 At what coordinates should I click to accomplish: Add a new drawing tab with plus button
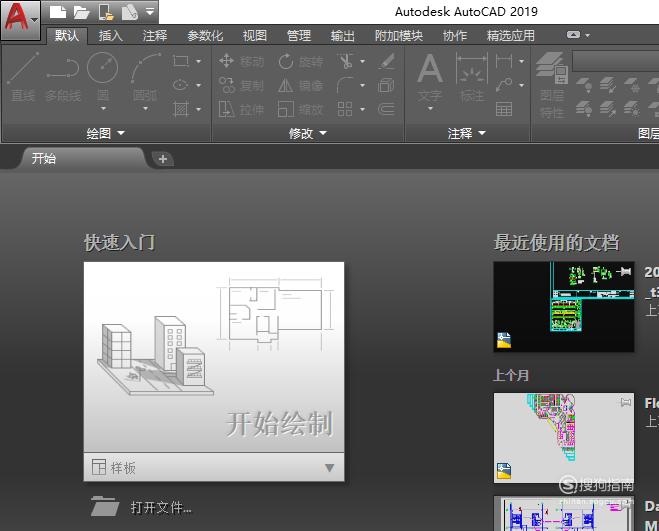click(x=163, y=159)
